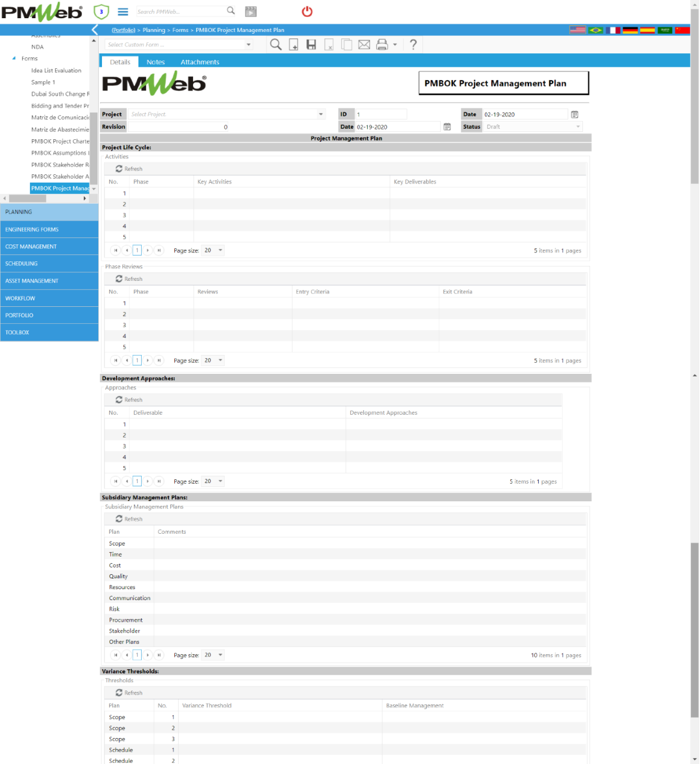The height and width of the screenshot is (764, 700).
Task: Save the form with the disk icon
Action: (311, 45)
